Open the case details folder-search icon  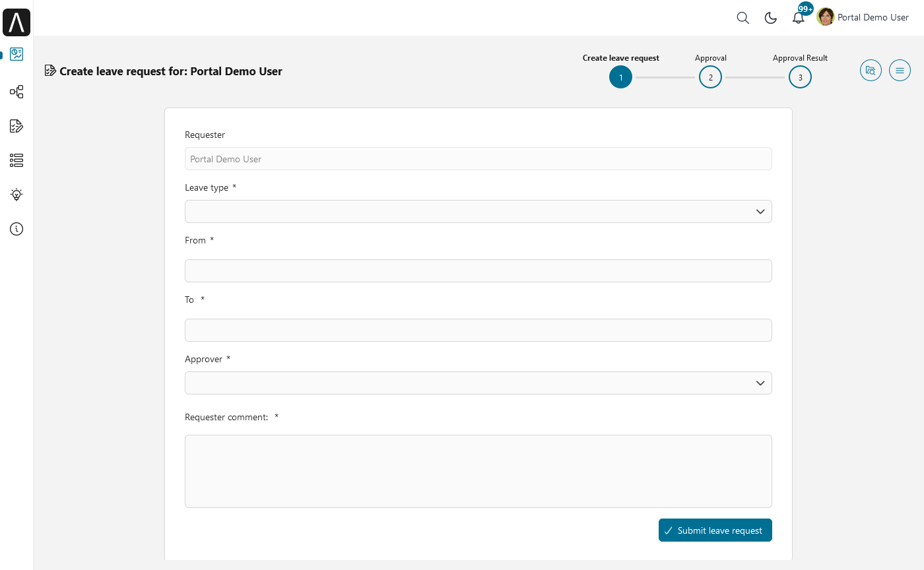click(x=871, y=71)
